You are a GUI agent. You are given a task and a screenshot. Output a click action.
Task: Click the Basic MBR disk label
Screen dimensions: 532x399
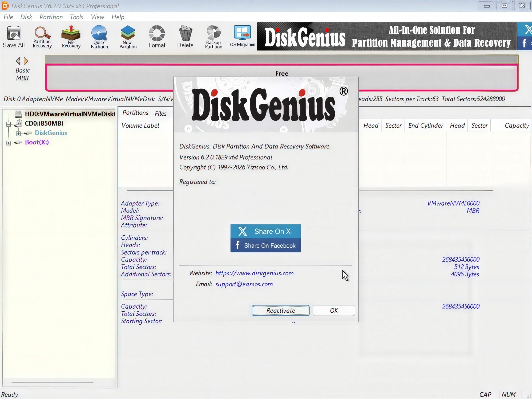click(22, 74)
